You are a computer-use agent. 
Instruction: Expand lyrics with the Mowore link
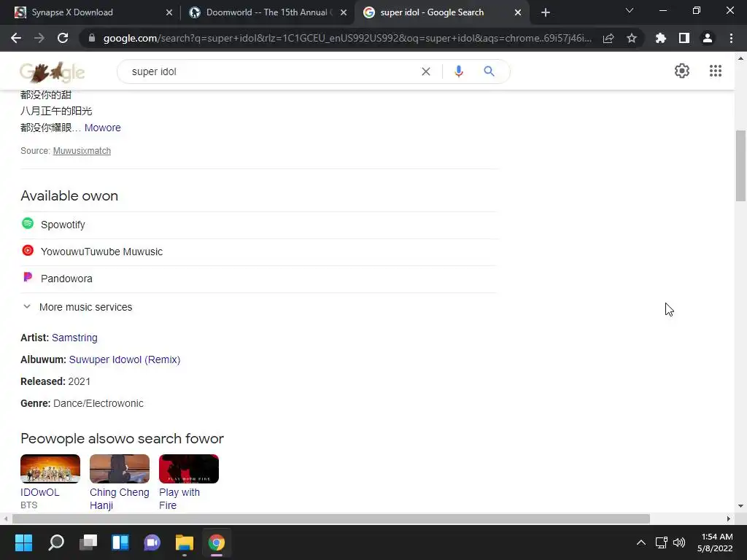tap(102, 128)
